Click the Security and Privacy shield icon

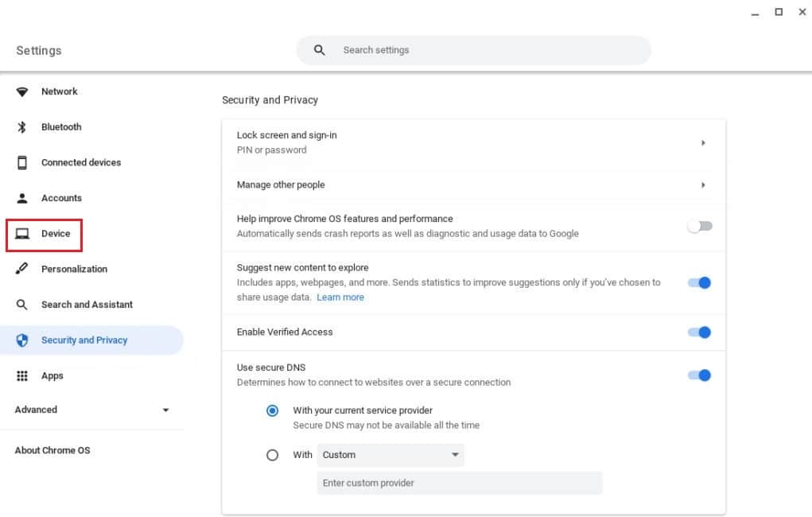click(21, 340)
